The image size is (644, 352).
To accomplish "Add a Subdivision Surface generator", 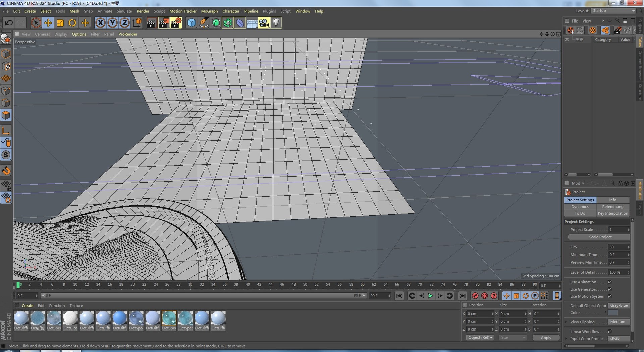I will (x=216, y=23).
